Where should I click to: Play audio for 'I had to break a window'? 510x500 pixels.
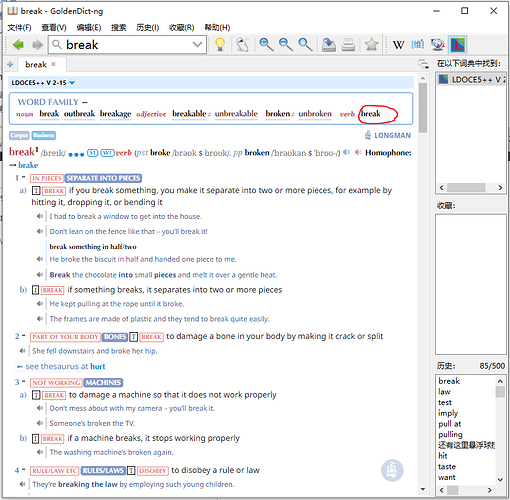click(x=40, y=216)
